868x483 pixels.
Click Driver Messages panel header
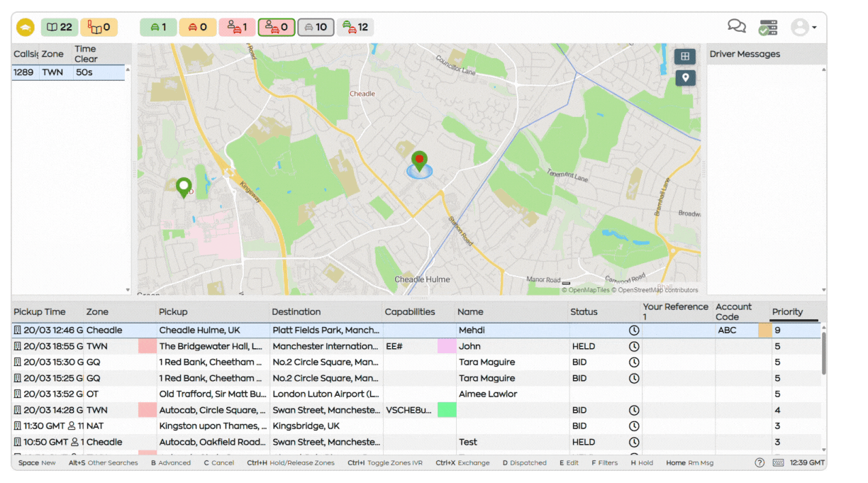767,54
